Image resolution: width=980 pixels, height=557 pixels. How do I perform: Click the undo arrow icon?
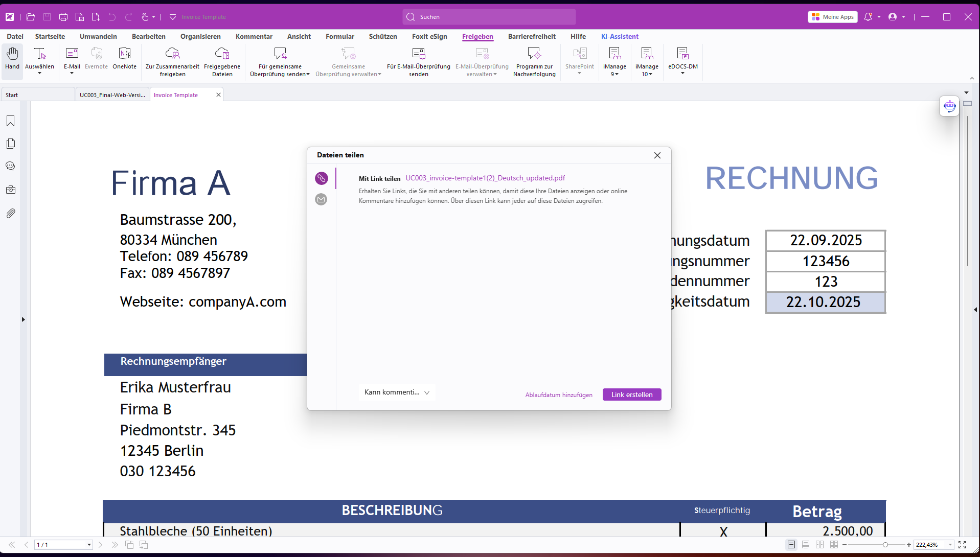112,17
